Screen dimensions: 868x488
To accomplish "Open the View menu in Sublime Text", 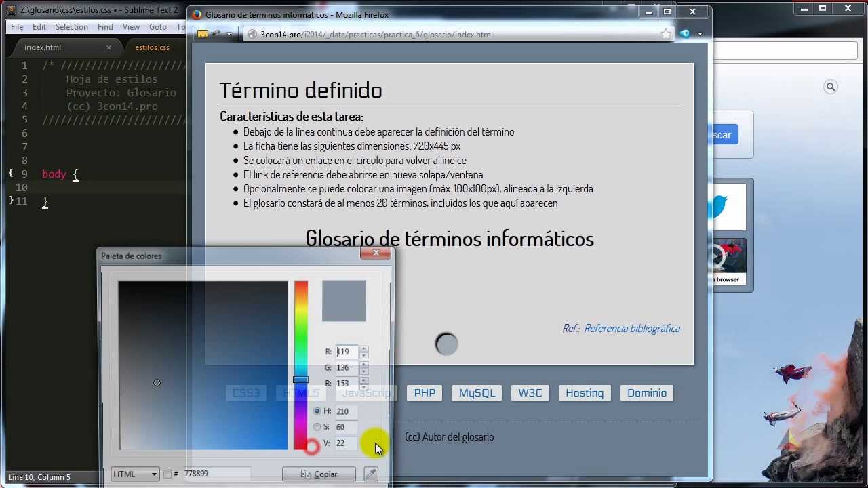I will [x=131, y=27].
